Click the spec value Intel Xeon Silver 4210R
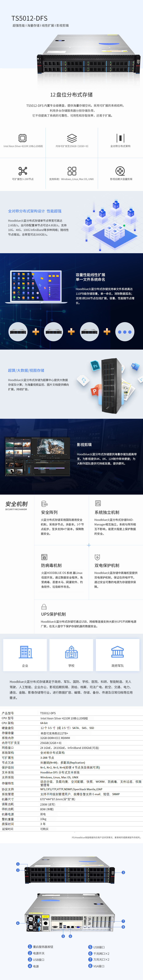 (64, 718)
